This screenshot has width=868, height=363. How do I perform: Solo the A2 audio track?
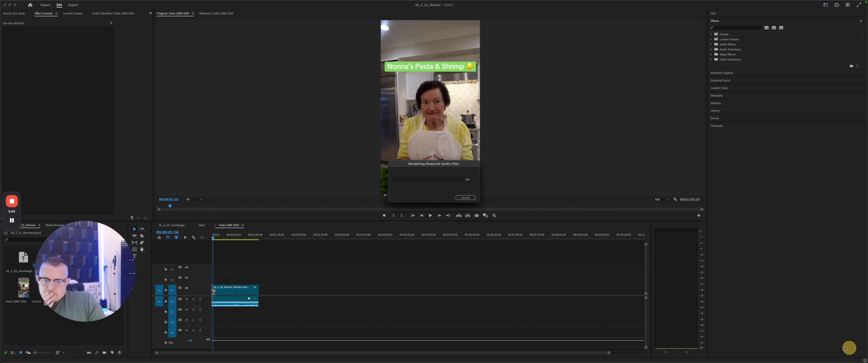click(193, 310)
